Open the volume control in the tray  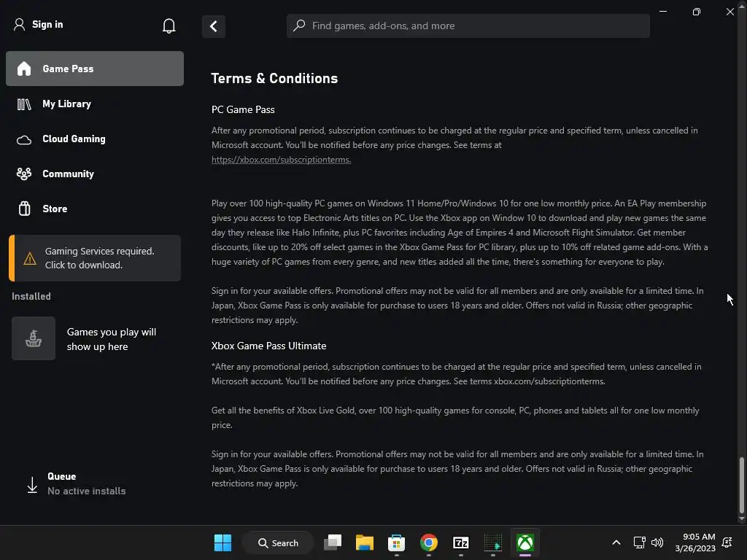(657, 542)
